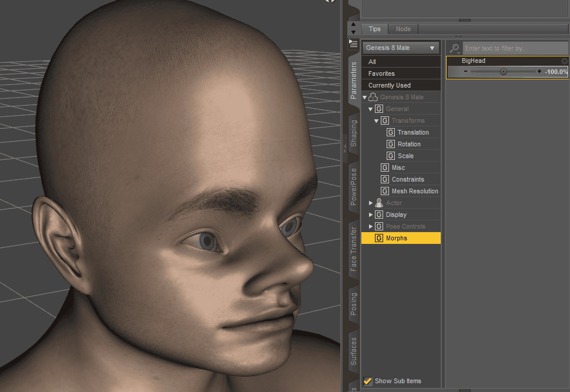This screenshot has height=392, width=570.
Task: Click the BigHead slider handle
Action: click(504, 71)
